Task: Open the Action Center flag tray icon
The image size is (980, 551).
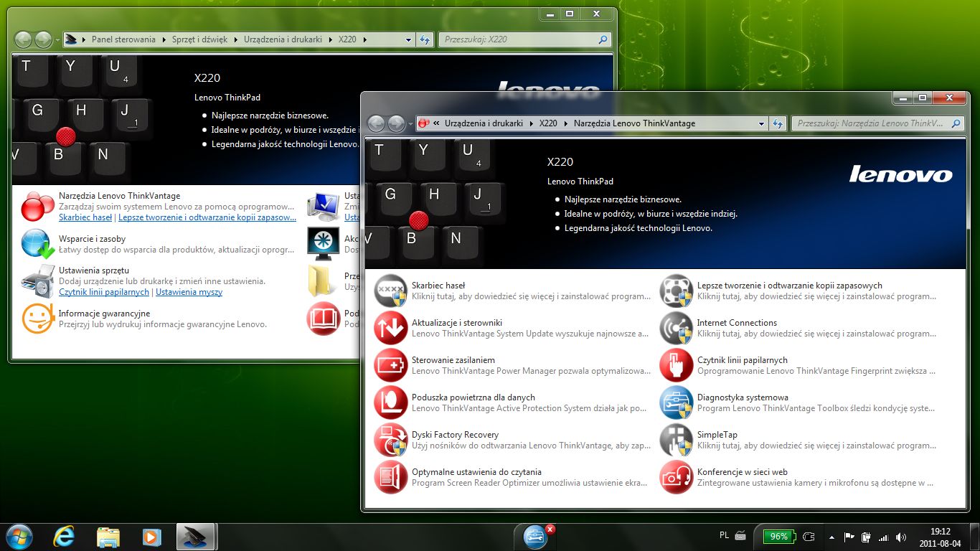Action: click(x=849, y=537)
